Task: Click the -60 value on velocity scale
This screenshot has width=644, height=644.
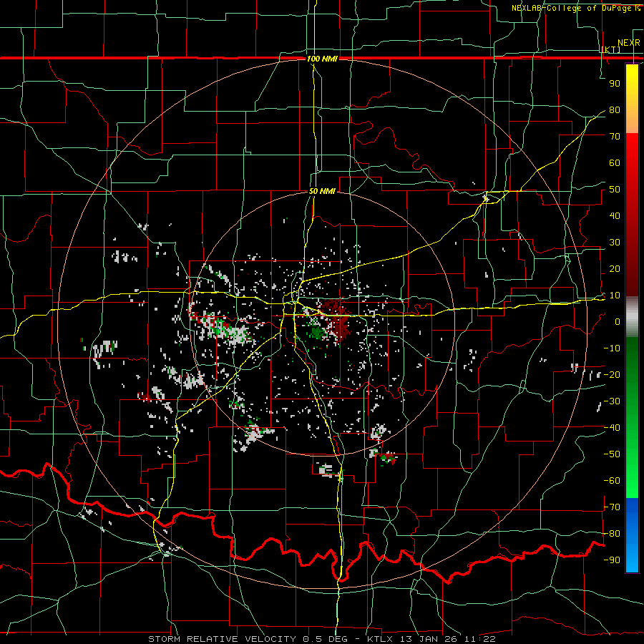Action: (x=612, y=481)
